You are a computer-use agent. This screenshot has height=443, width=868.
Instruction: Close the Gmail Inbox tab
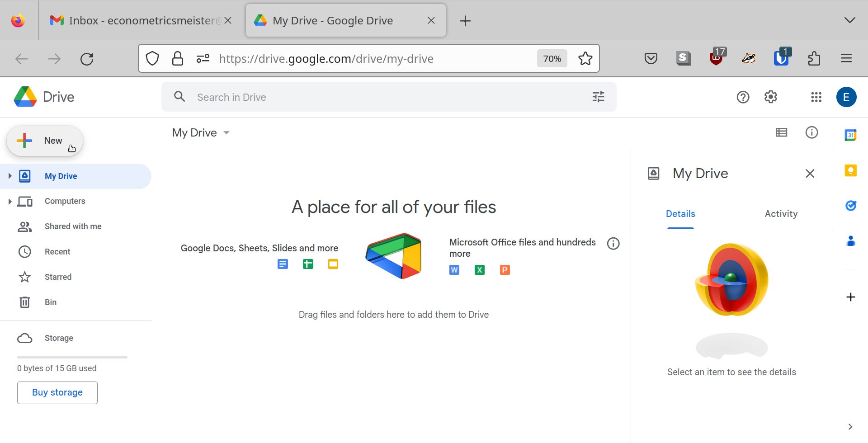click(228, 20)
